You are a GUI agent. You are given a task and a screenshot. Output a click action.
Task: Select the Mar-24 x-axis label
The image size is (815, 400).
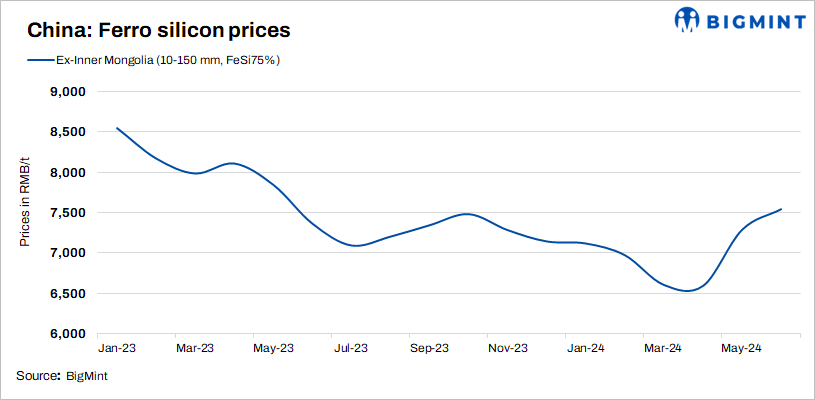pyautogui.click(x=663, y=349)
